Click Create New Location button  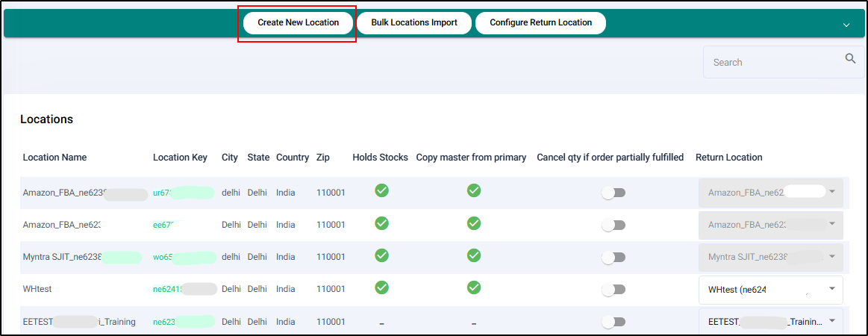click(x=298, y=22)
